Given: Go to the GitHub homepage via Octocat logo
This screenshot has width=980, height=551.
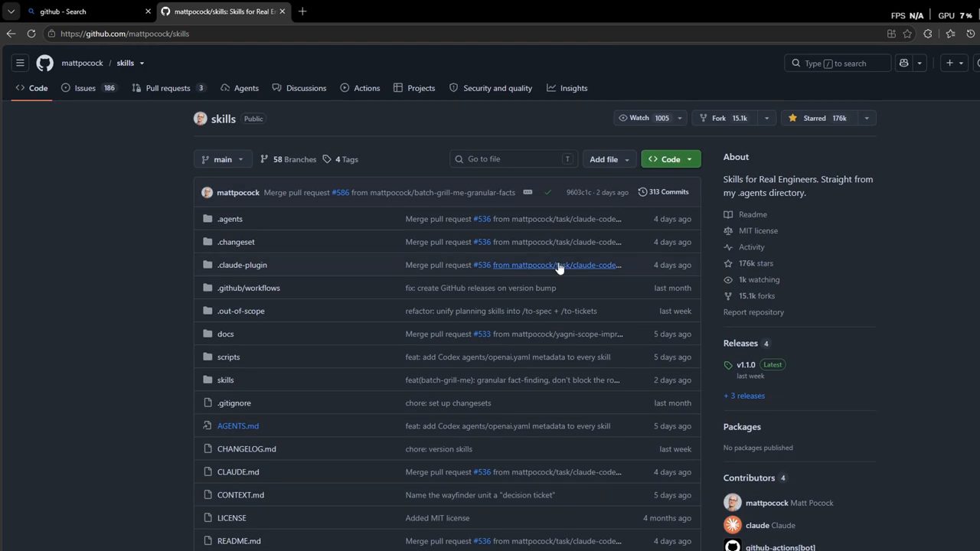Looking at the screenshot, I should point(45,63).
